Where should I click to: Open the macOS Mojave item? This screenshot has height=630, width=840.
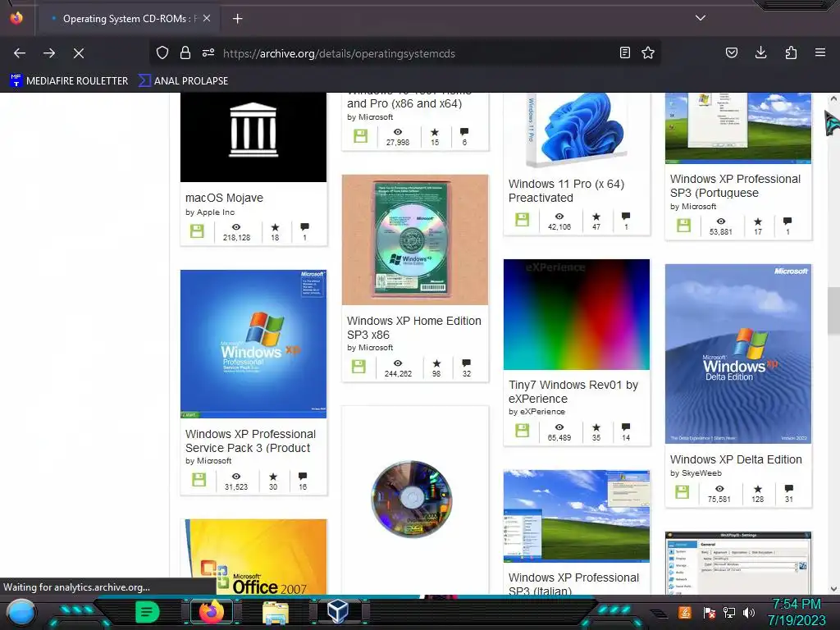224,198
